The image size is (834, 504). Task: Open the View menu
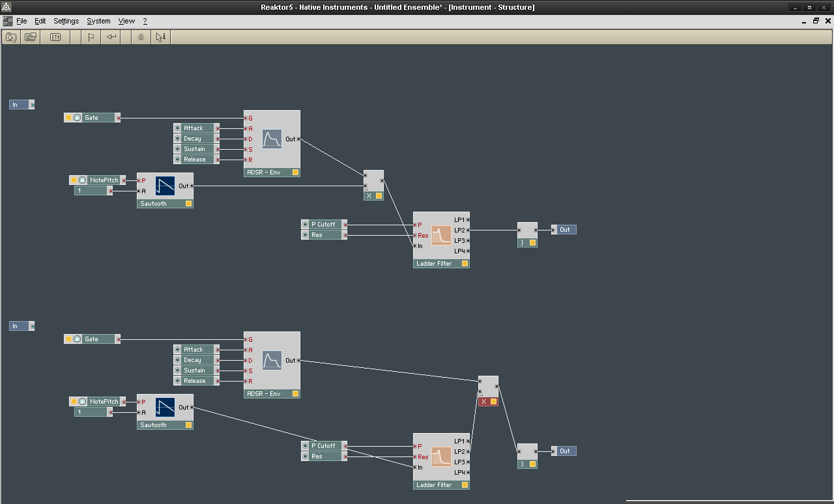(126, 21)
